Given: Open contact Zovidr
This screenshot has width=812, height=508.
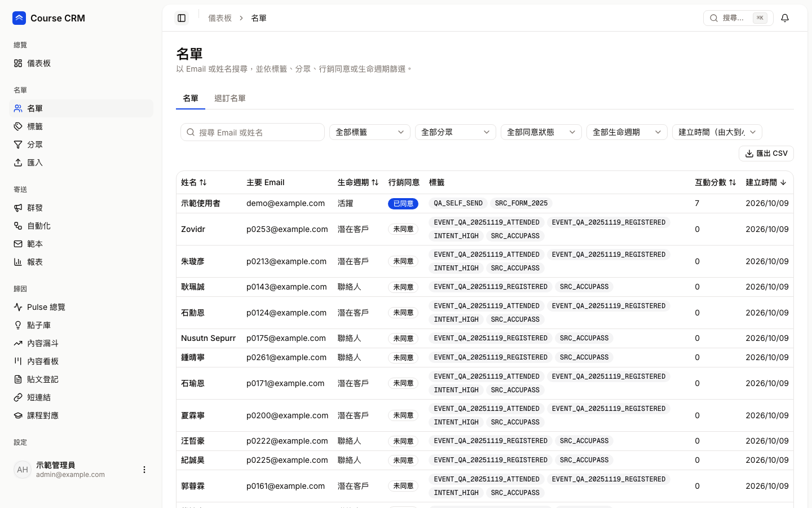Looking at the screenshot, I should tap(193, 229).
